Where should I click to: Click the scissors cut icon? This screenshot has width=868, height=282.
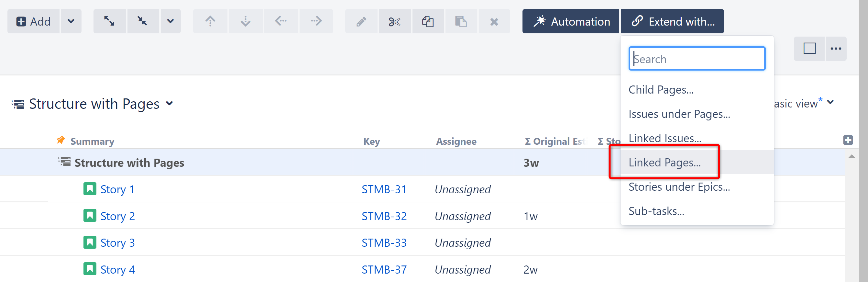[394, 22]
